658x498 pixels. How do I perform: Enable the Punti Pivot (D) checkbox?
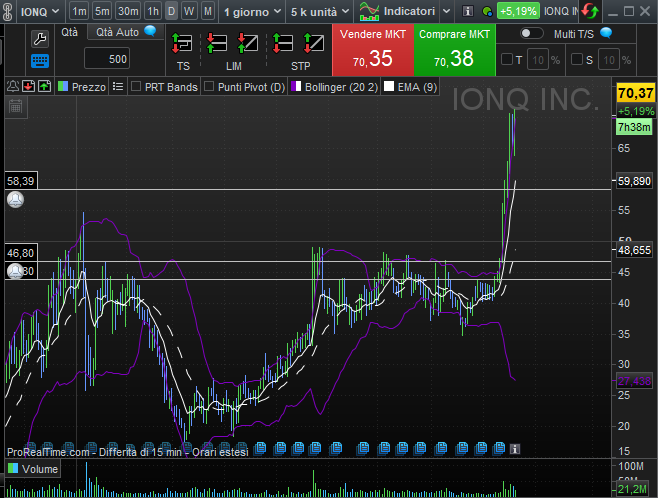point(209,87)
